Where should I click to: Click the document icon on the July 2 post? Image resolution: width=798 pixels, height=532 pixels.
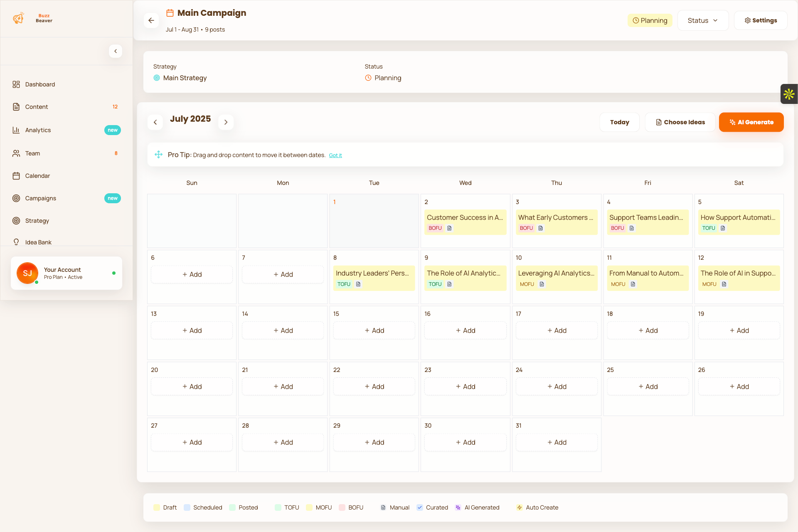(449, 228)
